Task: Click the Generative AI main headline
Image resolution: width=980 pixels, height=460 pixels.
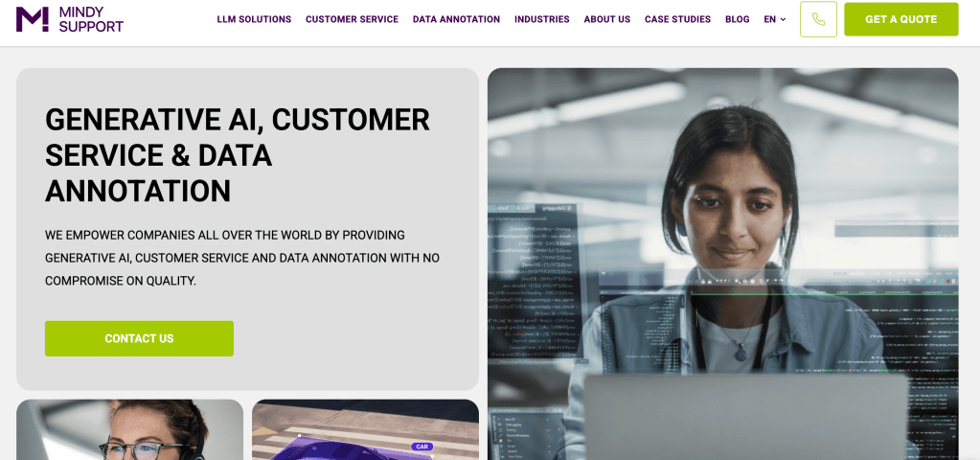Action: (x=238, y=155)
